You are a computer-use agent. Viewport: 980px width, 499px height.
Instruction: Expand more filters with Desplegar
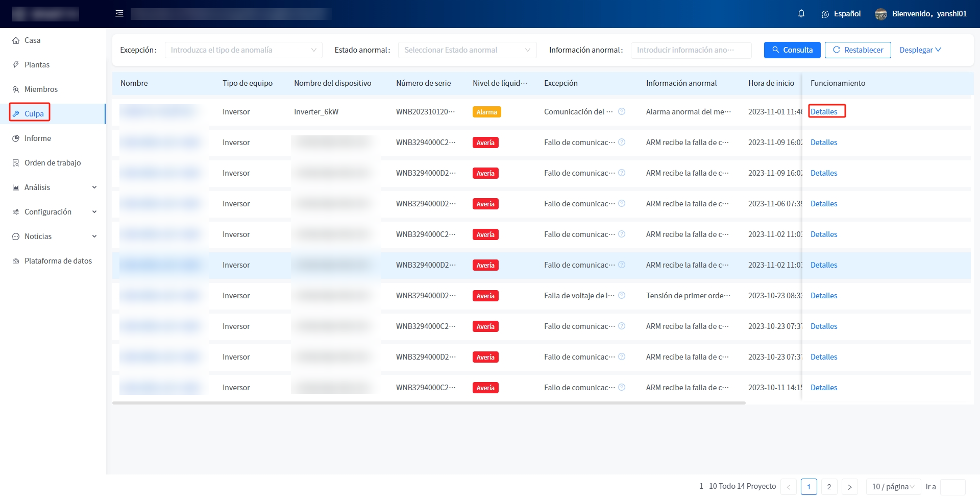(x=920, y=50)
